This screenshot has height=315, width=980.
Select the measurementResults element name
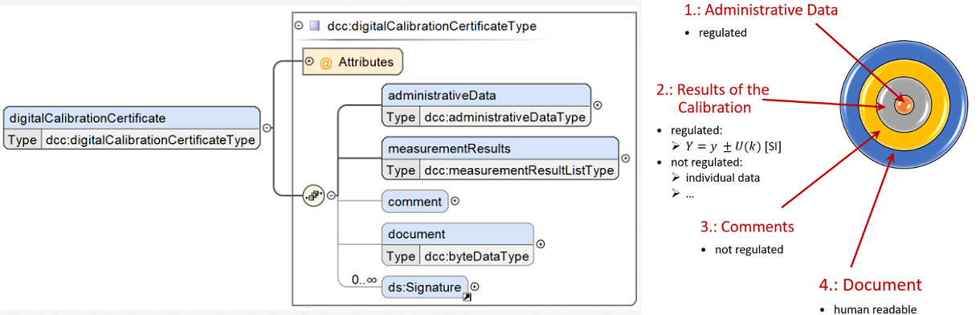[449, 149]
